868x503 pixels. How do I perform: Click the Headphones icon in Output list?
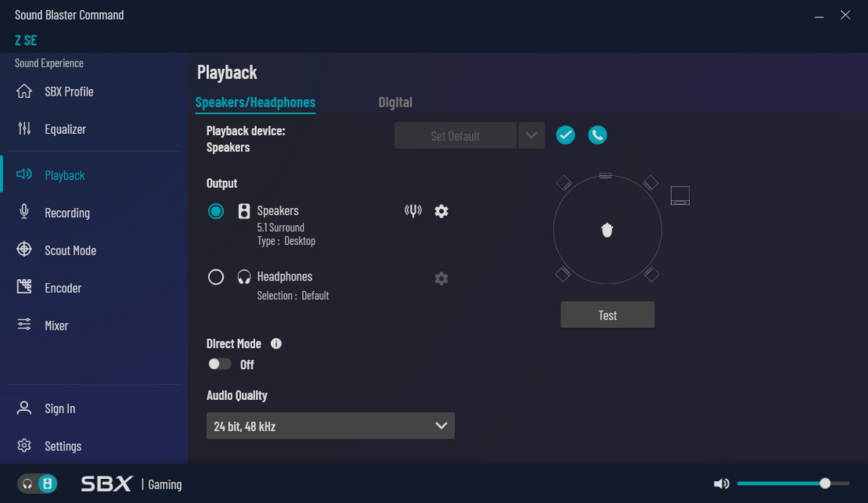click(x=244, y=277)
